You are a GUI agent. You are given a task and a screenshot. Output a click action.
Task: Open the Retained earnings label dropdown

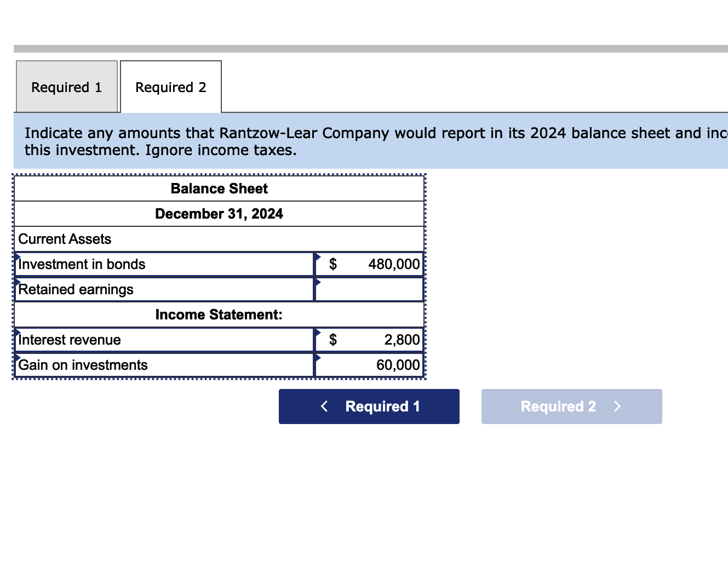[164, 289]
